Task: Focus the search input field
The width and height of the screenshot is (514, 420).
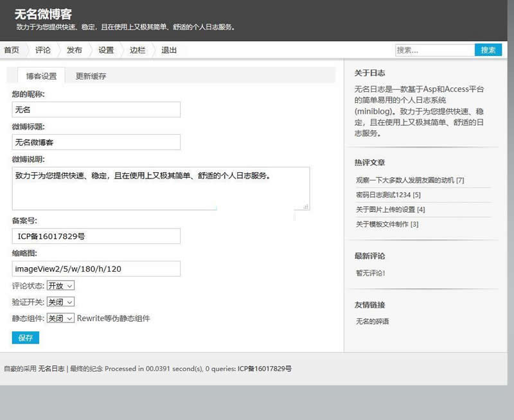Action: click(434, 50)
